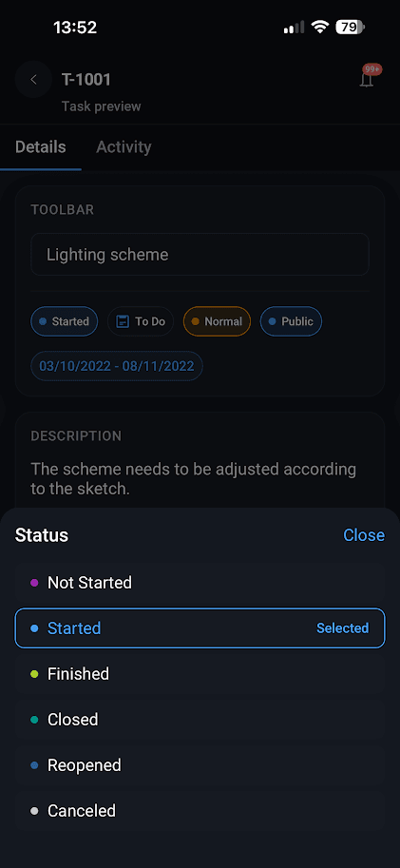The image size is (400, 868).
Task: Open the 03/10/2022 - 08/11/2022 date range
Action: pyautogui.click(x=117, y=366)
